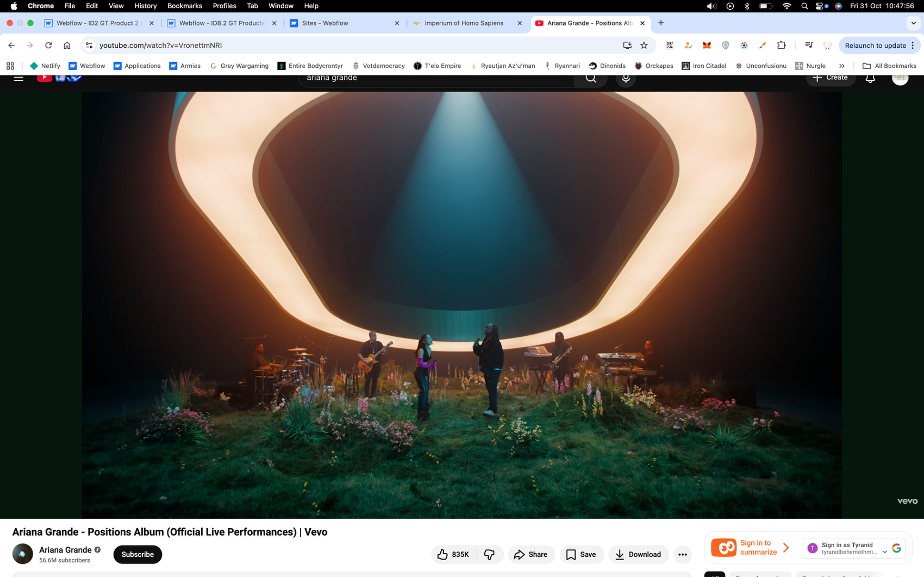Open the All Bookmarks folder
The image size is (924, 577).
pyautogui.click(x=889, y=66)
